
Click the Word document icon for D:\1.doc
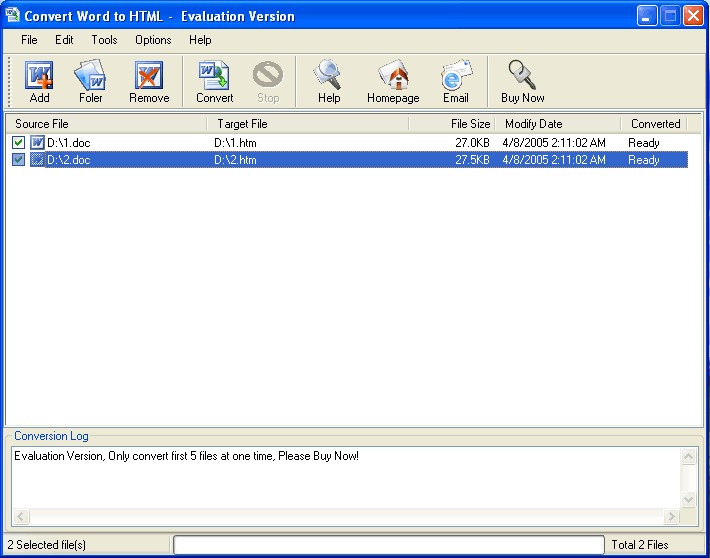[37, 143]
